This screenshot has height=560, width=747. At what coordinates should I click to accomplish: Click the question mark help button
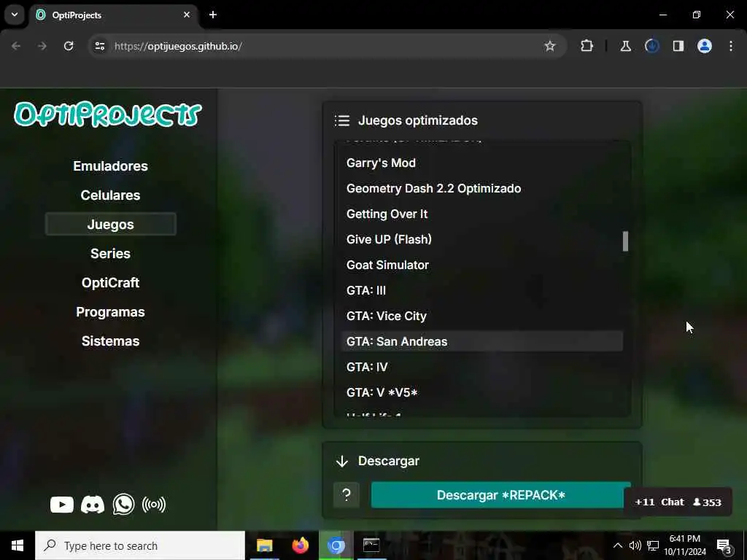[347, 495]
